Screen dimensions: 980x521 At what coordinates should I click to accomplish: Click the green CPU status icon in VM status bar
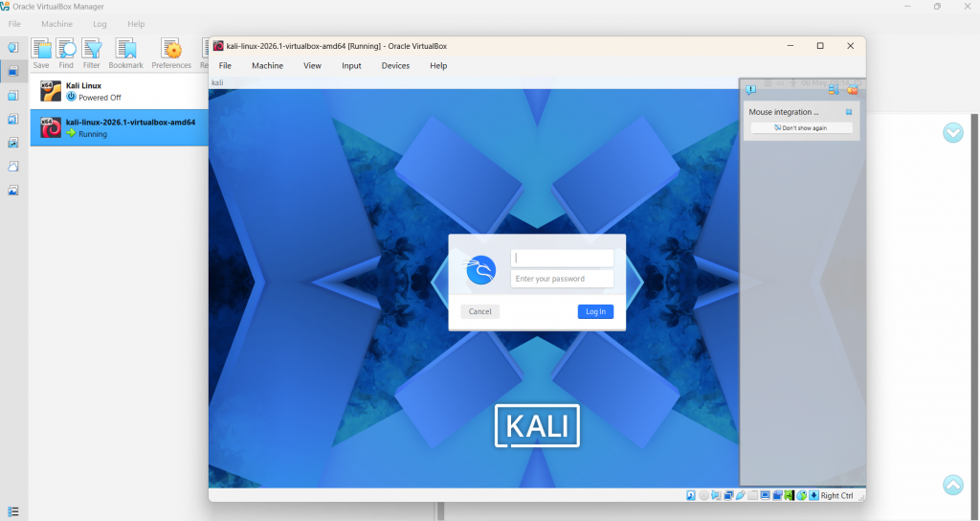pyautogui.click(x=790, y=495)
